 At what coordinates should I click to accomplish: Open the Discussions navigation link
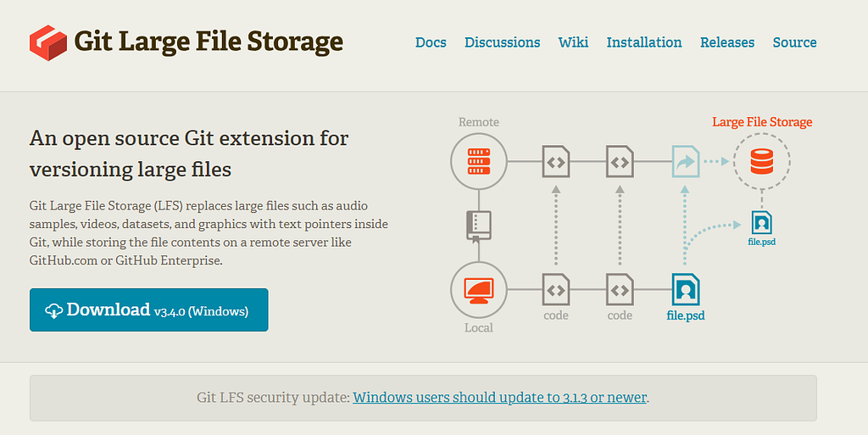coord(502,42)
